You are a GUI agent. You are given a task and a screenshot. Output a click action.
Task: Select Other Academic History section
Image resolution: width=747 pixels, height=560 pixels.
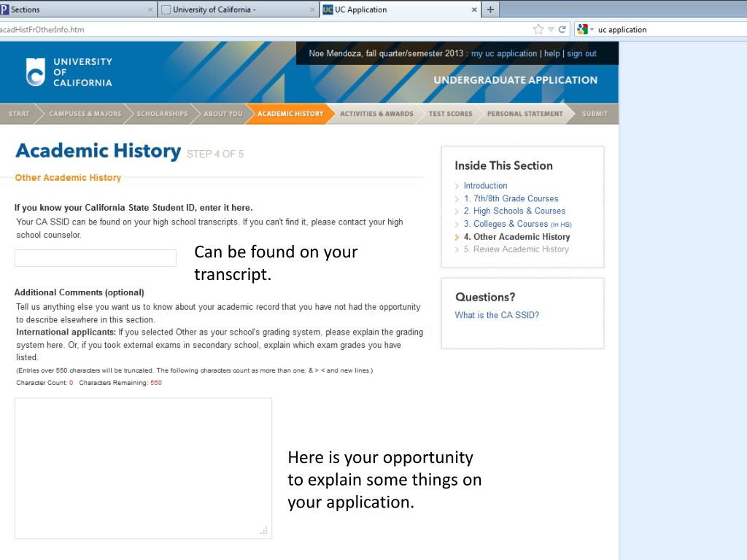[x=516, y=237]
